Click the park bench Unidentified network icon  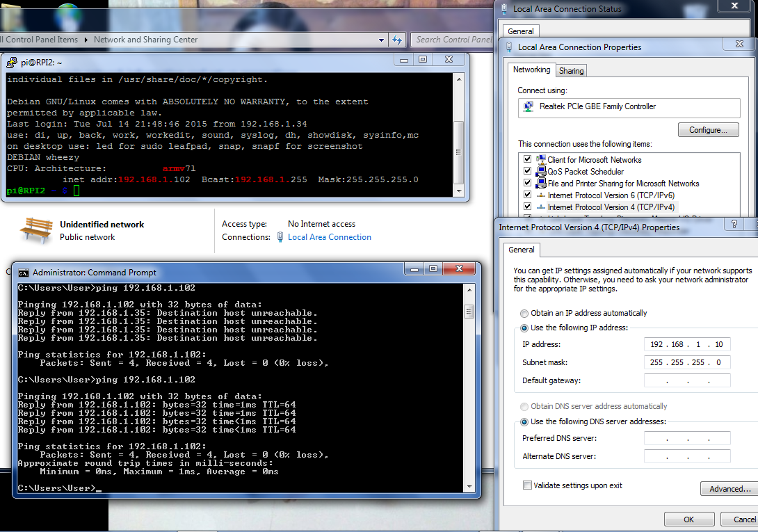point(35,230)
